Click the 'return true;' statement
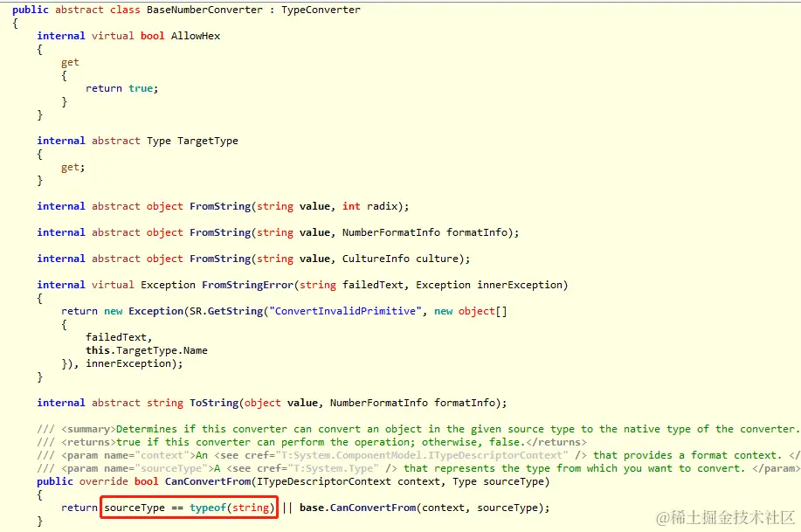This screenshot has height=532, width=801. tap(122, 88)
